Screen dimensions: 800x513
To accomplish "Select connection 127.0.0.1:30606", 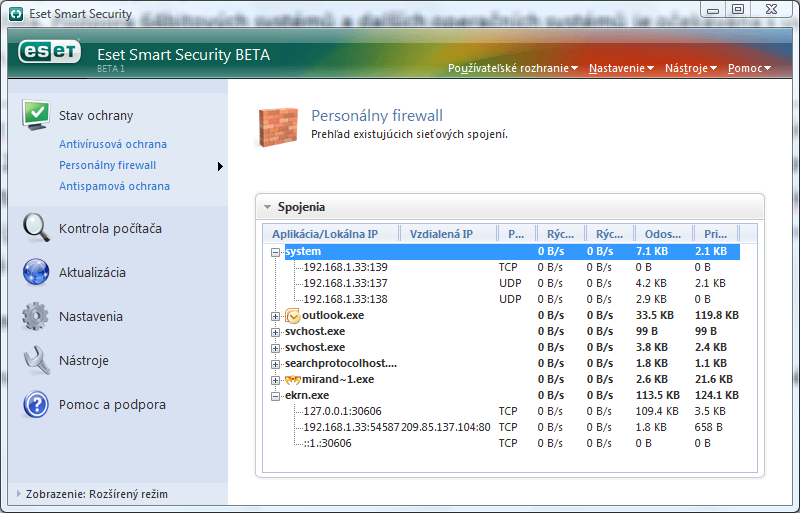I will pyautogui.click(x=342, y=411).
